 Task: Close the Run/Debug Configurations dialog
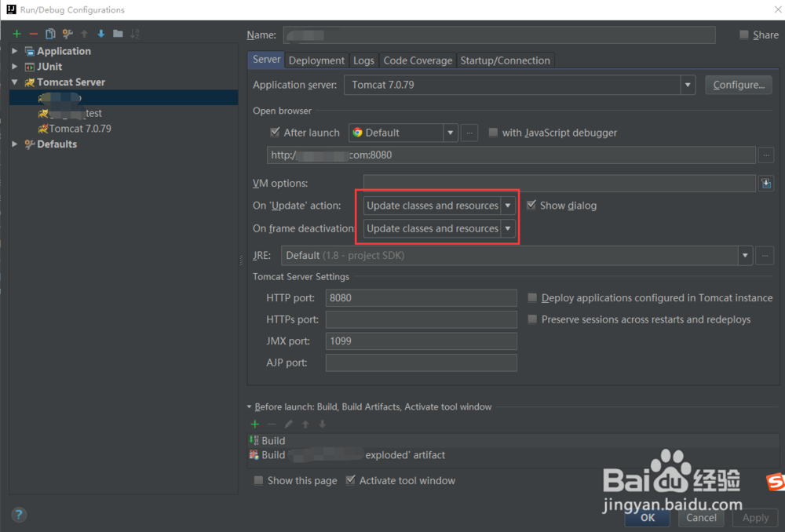click(x=778, y=9)
